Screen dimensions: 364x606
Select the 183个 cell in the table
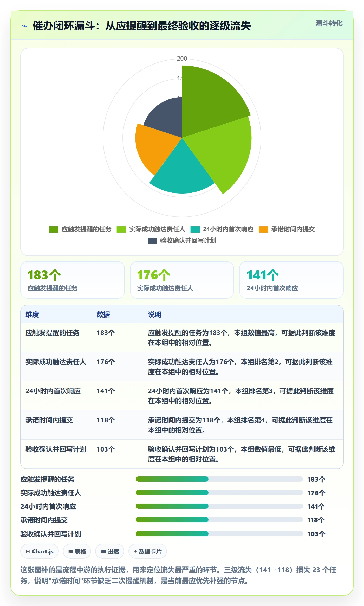click(x=106, y=333)
